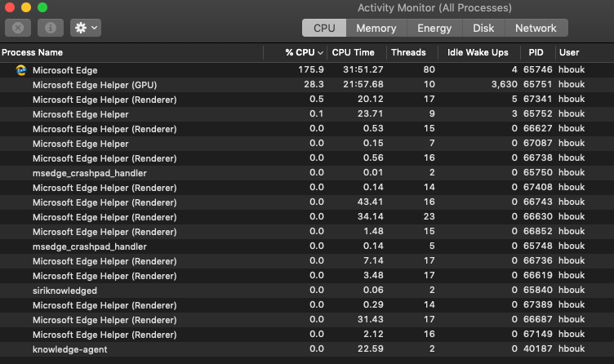Switch to the Memory tab
Screen dimensions: 614x364
(x=376, y=29)
